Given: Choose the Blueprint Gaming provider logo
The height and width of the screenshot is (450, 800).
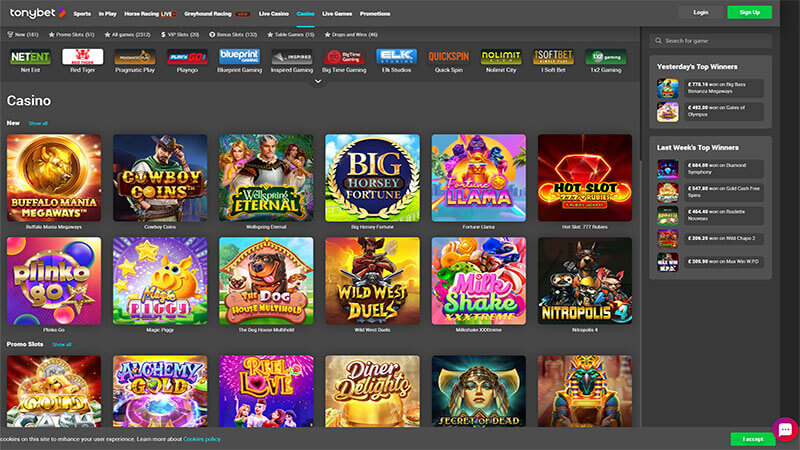Looking at the screenshot, I should (239, 57).
